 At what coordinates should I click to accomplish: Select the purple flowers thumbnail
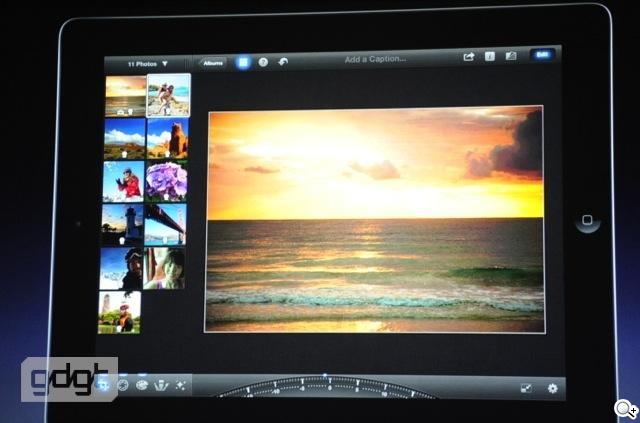coord(166,182)
